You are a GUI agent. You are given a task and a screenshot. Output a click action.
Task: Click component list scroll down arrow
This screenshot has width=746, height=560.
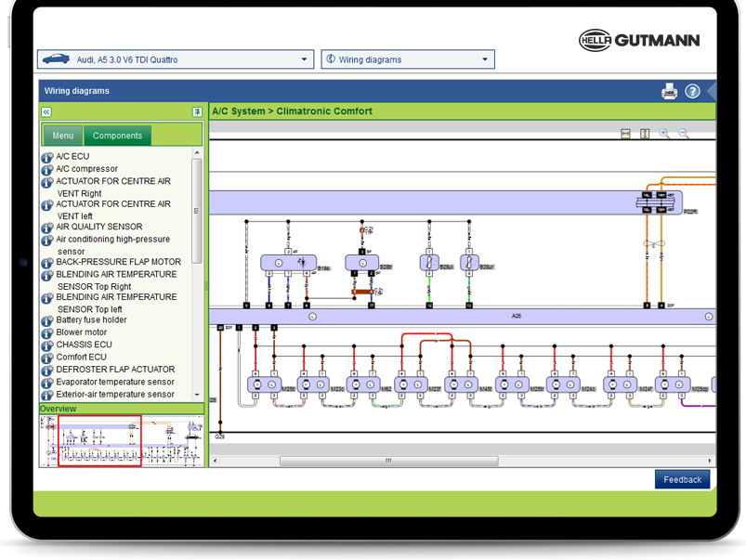(197, 395)
